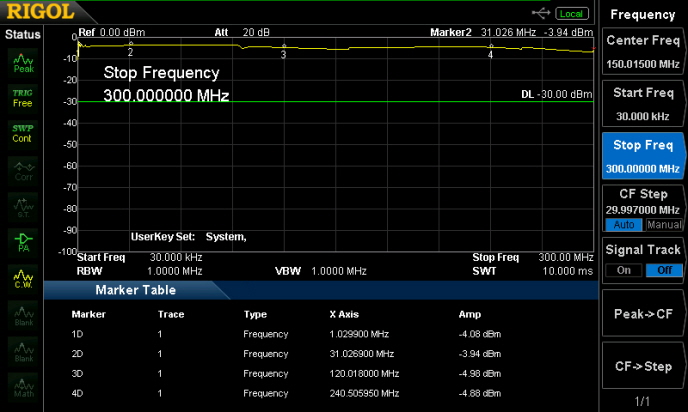
Task: Select marker 2D row in Marker Table
Action: click(300, 354)
